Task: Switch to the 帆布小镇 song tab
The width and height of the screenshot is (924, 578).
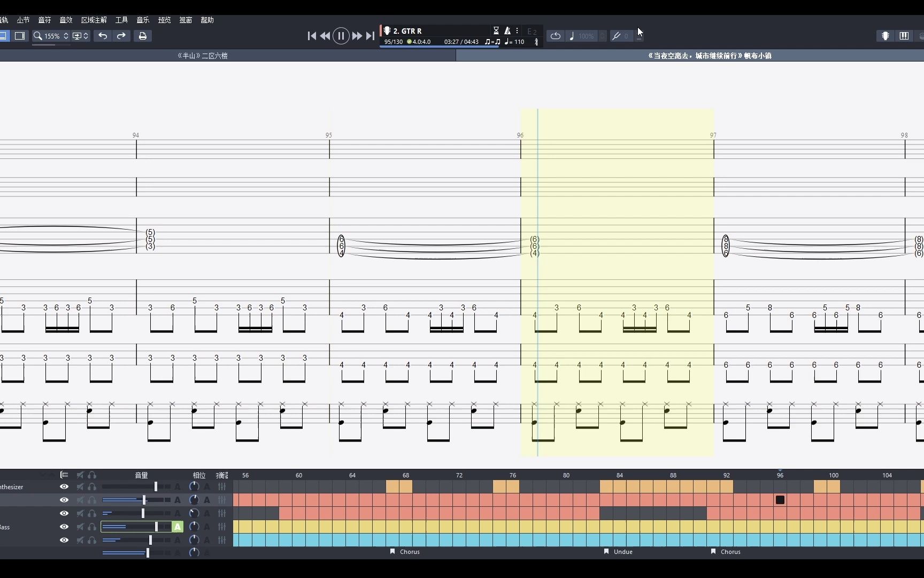Action: (710, 56)
